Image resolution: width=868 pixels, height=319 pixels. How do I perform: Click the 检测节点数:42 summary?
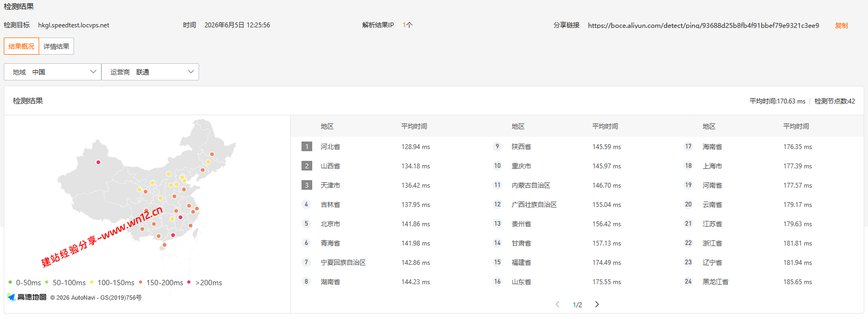click(x=835, y=101)
